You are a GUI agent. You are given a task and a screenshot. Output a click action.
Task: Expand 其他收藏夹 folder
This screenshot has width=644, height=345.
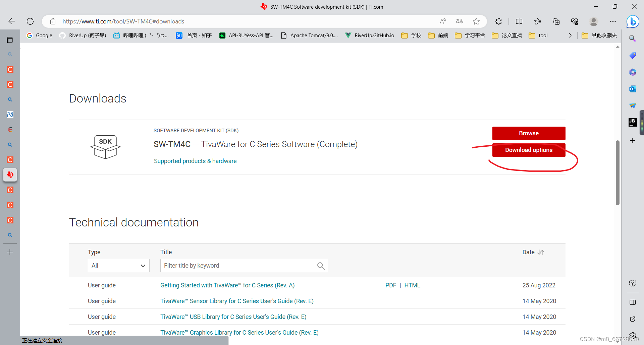coord(599,36)
